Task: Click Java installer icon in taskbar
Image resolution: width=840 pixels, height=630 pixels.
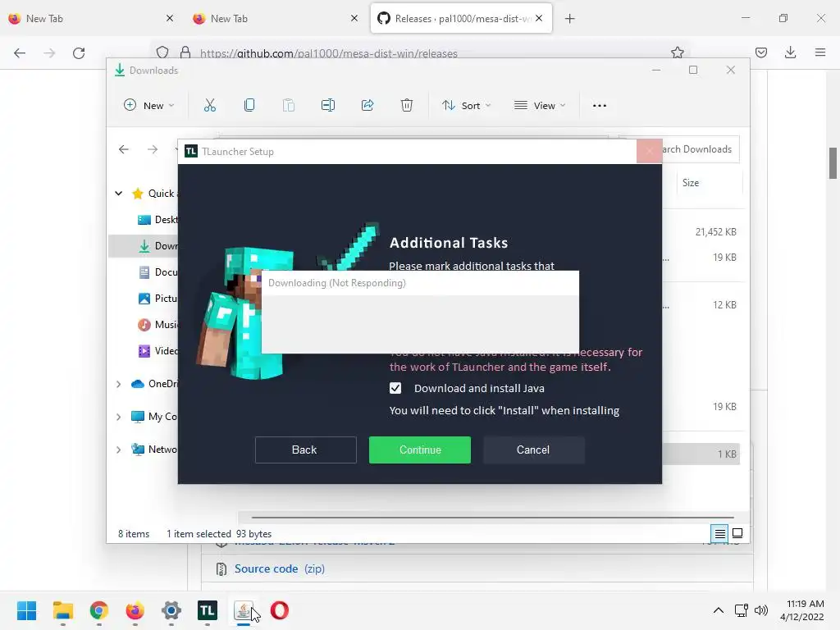Action: [x=243, y=610]
